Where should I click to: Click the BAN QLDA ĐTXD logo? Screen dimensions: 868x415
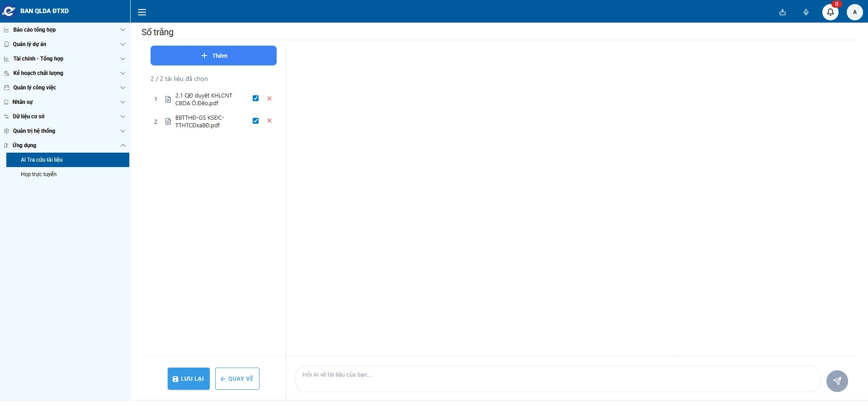pyautogui.click(x=36, y=11)
